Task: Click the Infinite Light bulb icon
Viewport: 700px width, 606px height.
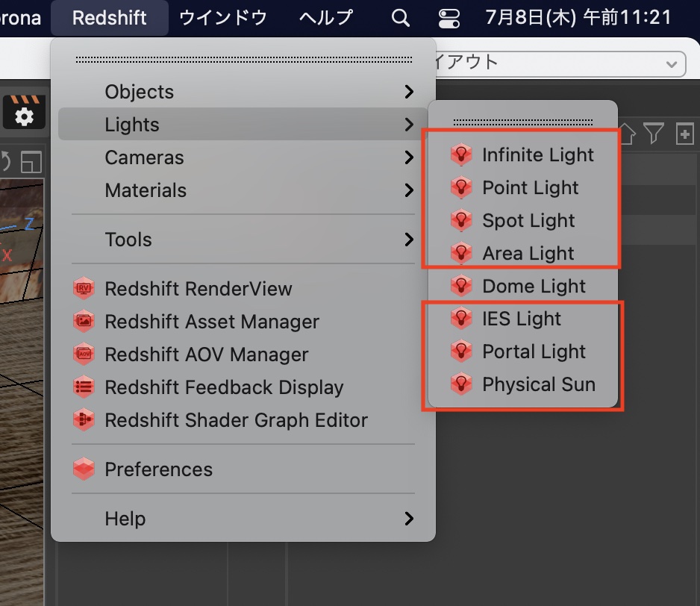Action: pyautogui.click(x=462, y=155)
